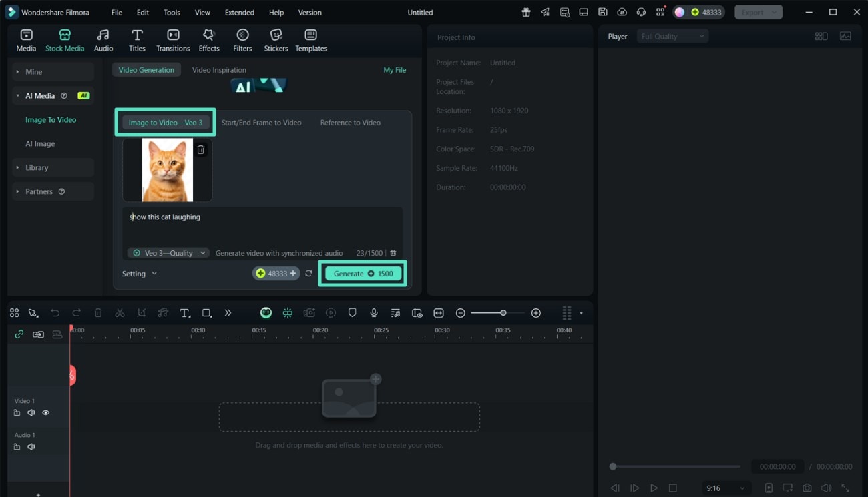The width and height of the screenshot is (868, 497).
Task: Open the Transitions tab
Action: coord(173,40)
